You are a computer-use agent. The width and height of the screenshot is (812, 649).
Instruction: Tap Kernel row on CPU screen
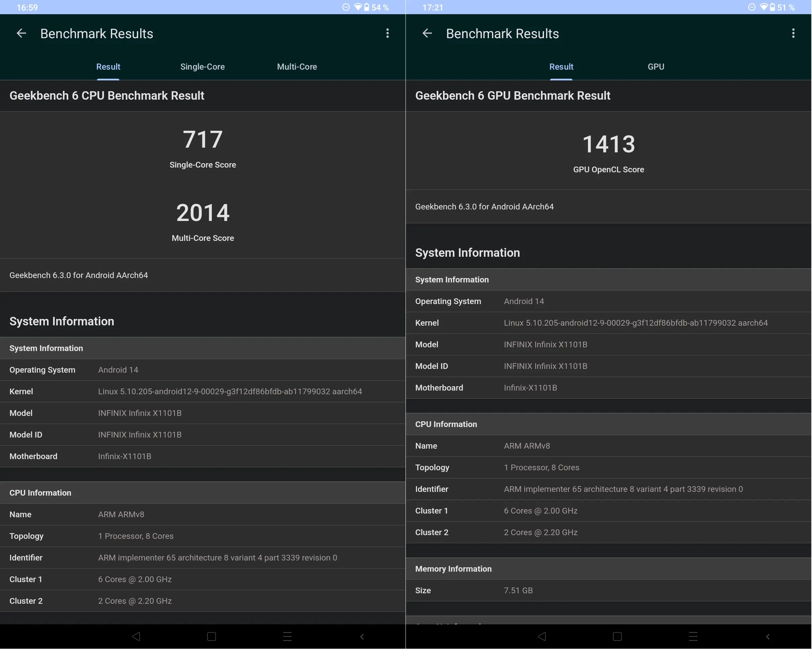click(x=203, y=392)
